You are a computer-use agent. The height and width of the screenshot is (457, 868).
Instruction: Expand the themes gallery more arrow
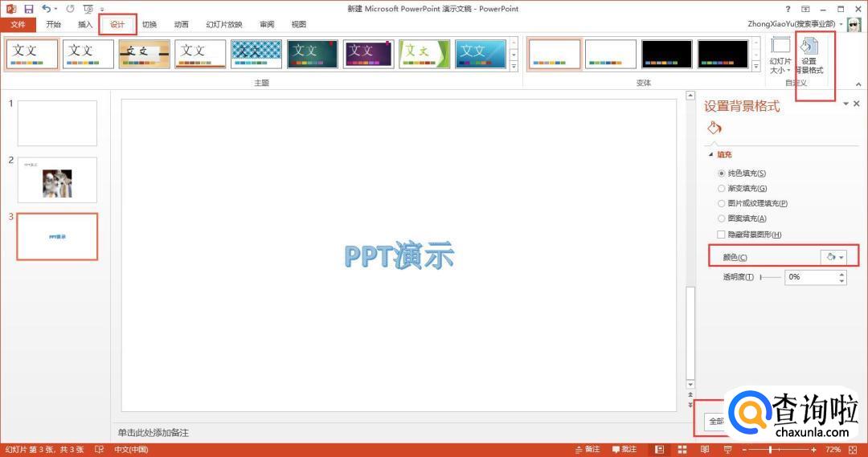[x=514, y=67]
